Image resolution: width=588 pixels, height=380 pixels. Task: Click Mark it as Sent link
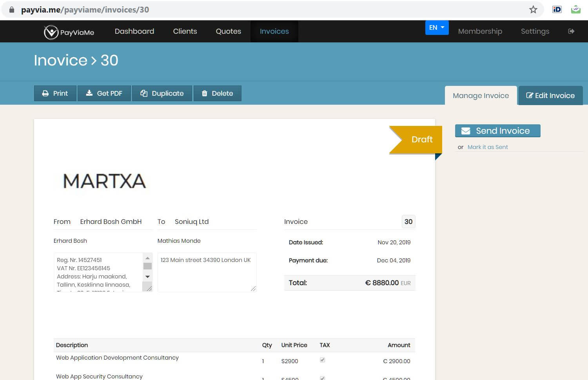pyautogui.click(x=488, y=147)
